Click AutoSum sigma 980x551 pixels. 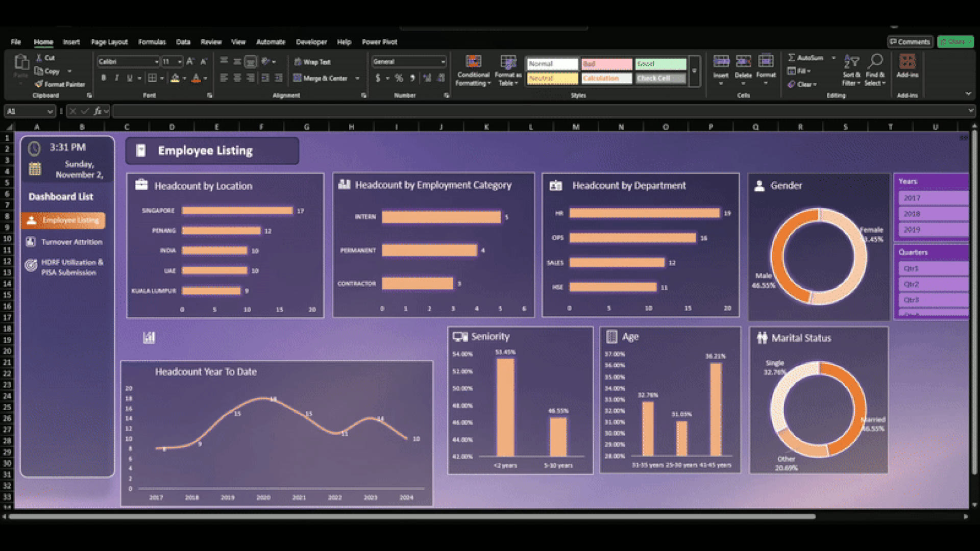[x=792, y=58]
